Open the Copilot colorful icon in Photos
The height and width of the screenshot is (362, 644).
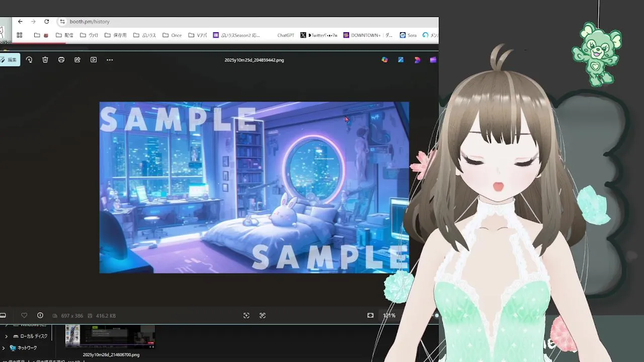(384, 60)
